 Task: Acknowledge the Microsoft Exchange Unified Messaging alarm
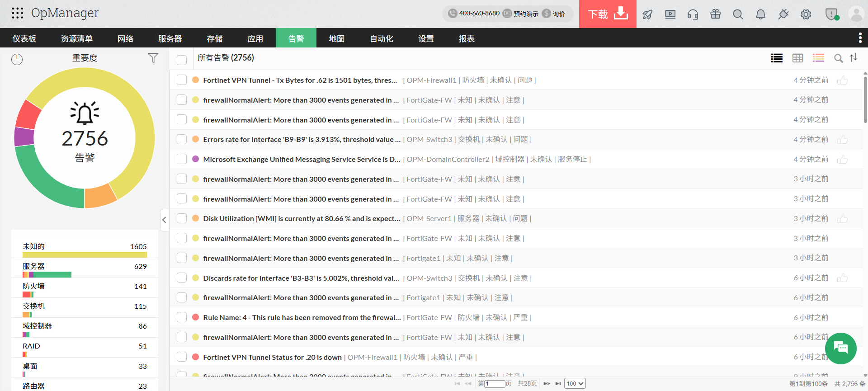pyautogui.click(x=842, y=160)
